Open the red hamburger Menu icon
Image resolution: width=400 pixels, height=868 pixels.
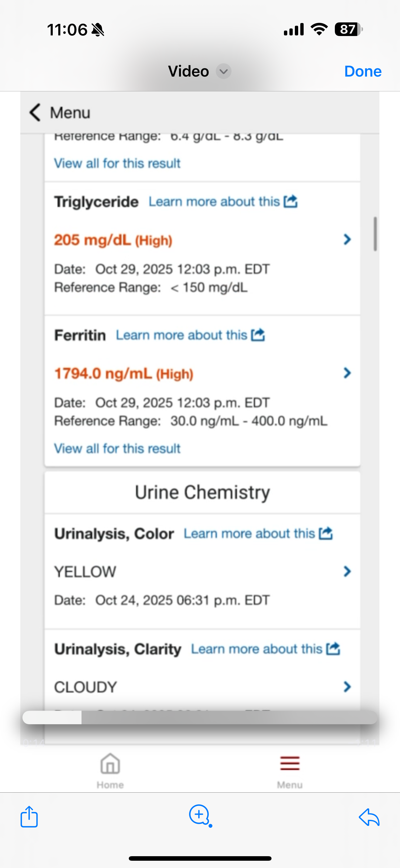pyautogui.click(x=290, y=763)
